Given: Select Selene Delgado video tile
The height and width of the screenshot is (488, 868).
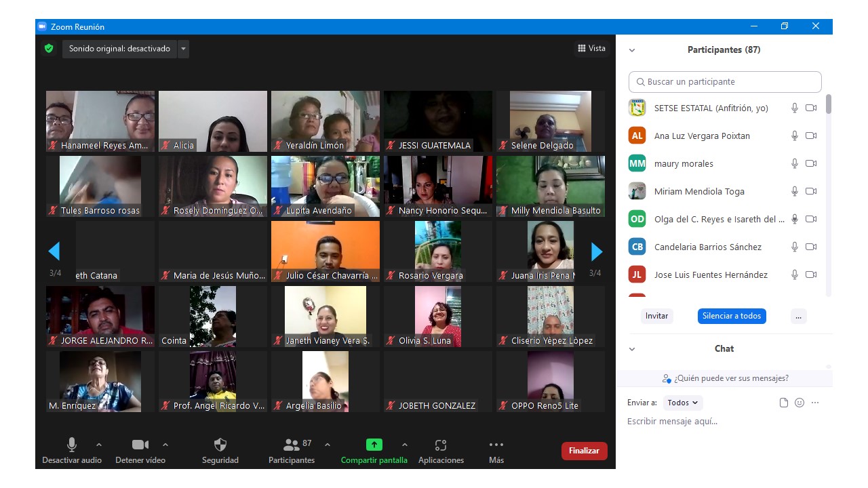Looking at the screenshot, I should [551, 121].
